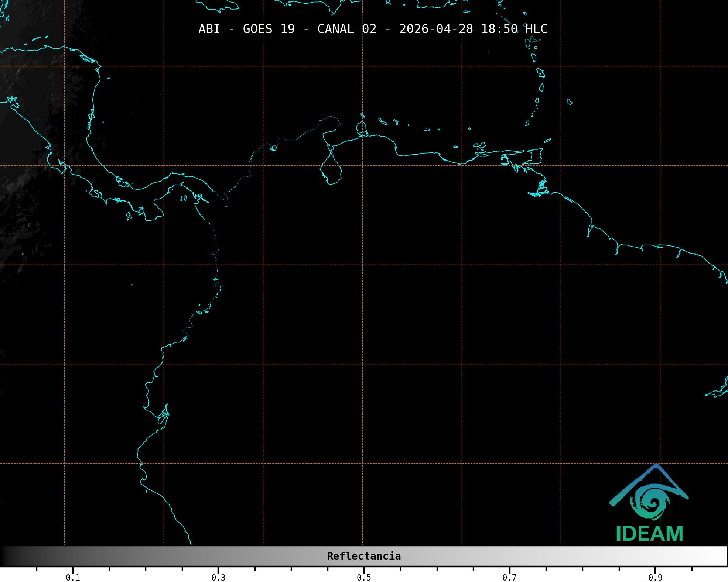Click the GOES 19 text in the title
The width and height of the screenshot is (728, 582).
click(x=269, y=29)
